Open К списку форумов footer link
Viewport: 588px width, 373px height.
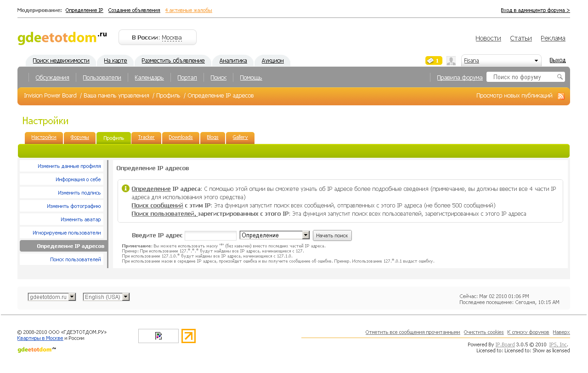click(528, 332)
